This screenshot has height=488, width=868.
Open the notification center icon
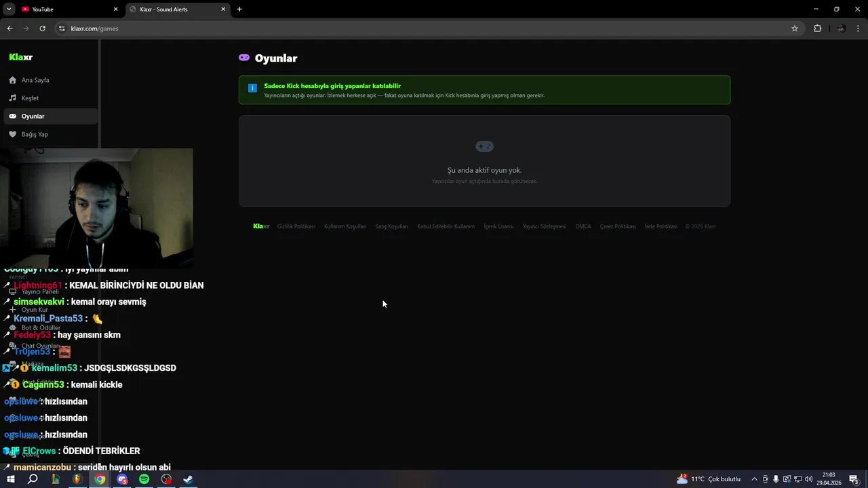click(854, 479)
